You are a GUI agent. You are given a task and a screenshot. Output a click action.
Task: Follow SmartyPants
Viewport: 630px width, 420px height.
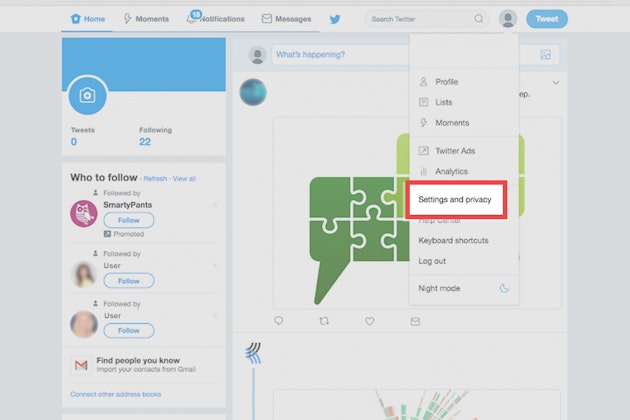[129, 220]
